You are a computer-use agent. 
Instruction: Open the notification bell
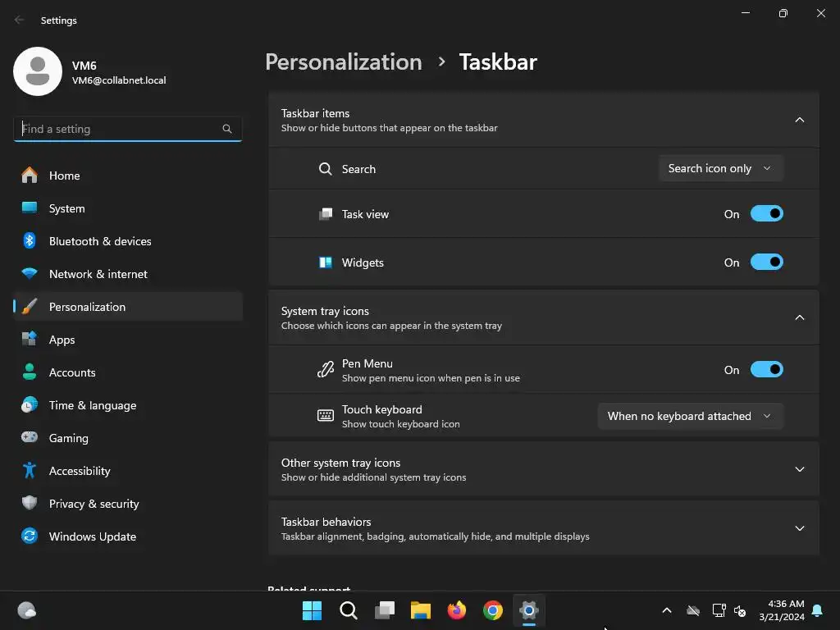[818, 610]
